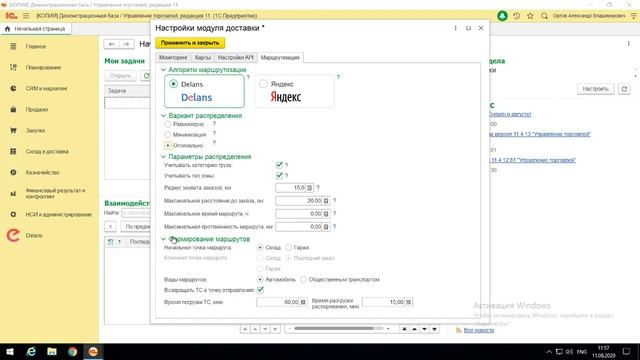Select Оптимально distribution option

tap(167, 145)
